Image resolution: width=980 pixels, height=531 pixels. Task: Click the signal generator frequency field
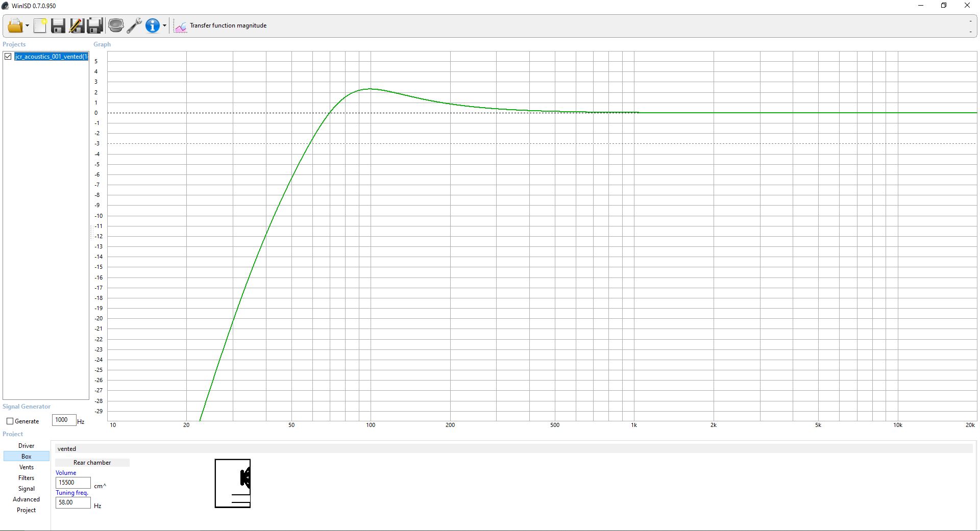click(x=64, y=420)
